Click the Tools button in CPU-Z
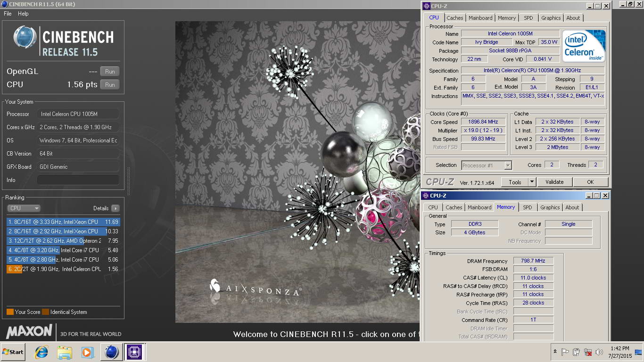This screenshot has height=362, width=644. coord(515,182)
